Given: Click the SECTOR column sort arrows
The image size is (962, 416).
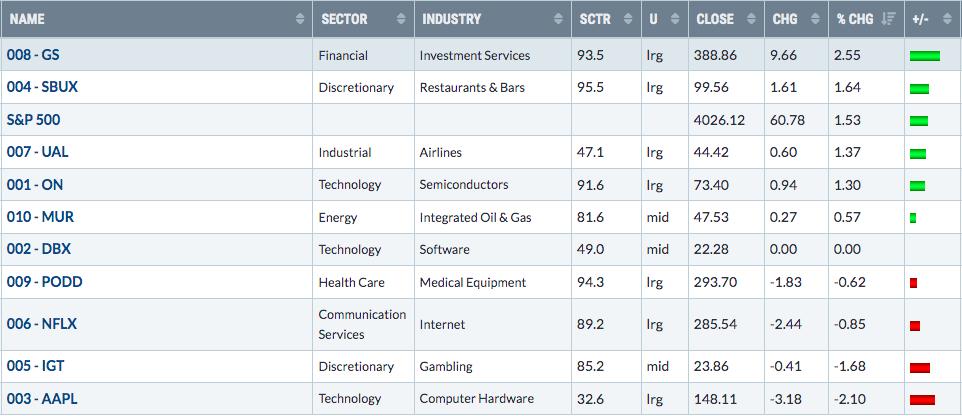Looking at the screenshot, I should coord(401,19).
